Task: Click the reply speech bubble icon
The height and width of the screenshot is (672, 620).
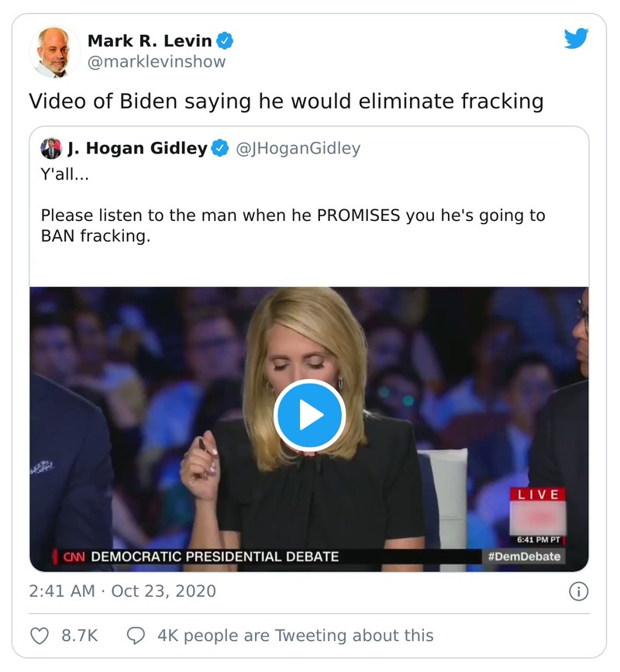Action: (x=136, y=636)
